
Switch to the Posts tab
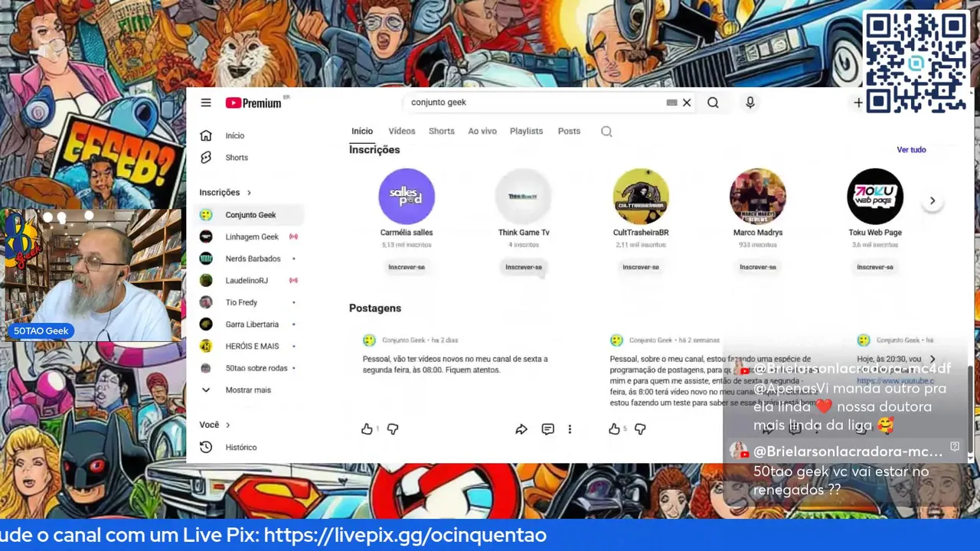(x=569, y=132)
